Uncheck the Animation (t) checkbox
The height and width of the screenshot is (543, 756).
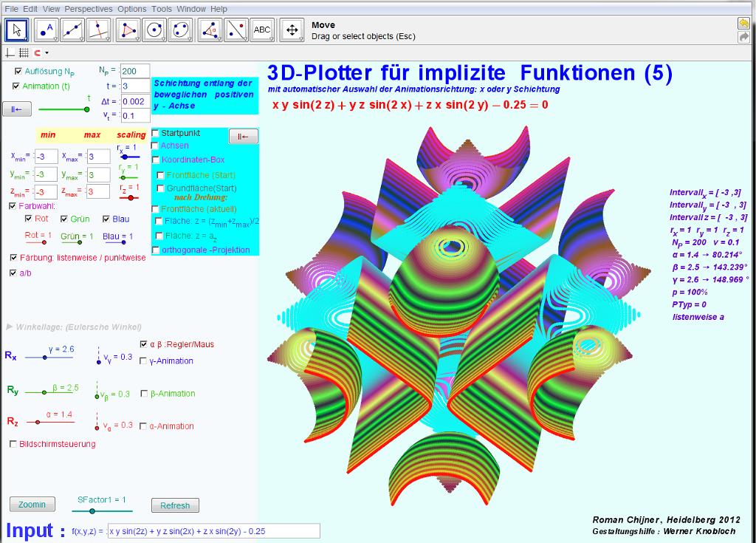tap(16, 86)
